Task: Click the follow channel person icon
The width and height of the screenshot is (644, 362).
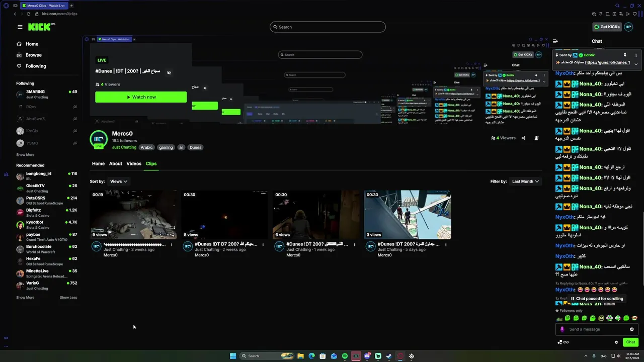Action: 536,138
